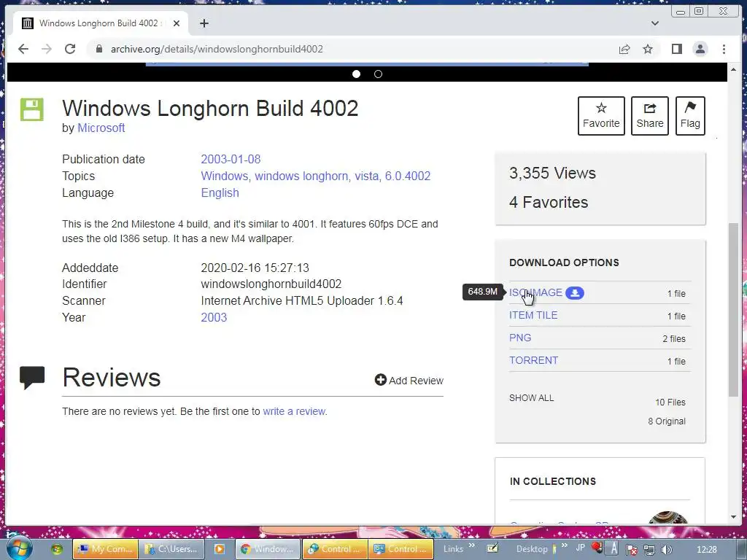Open the vista topic link
Viewport: 747px width, 560px height.
point(366,176)
